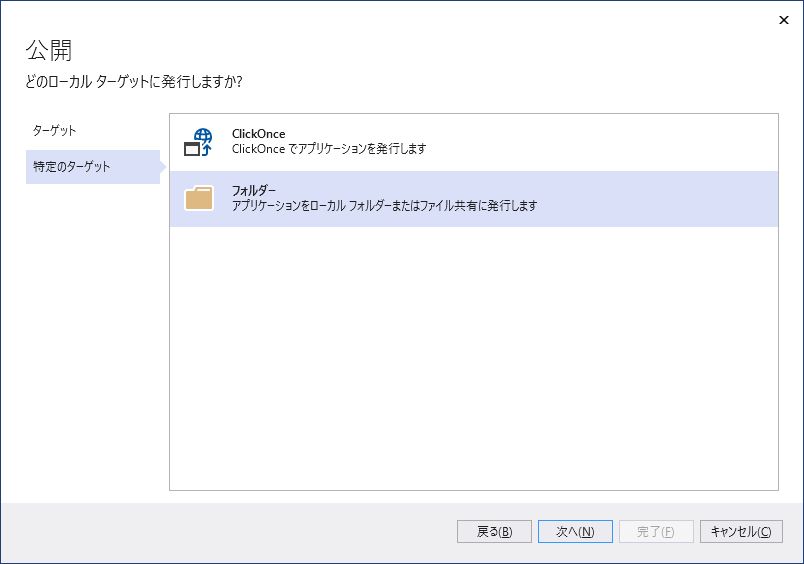Click the フォルダー description about local folders
The width and height of the screenshot is (804, 564).
pyautogui.click(x=385, y=206)
